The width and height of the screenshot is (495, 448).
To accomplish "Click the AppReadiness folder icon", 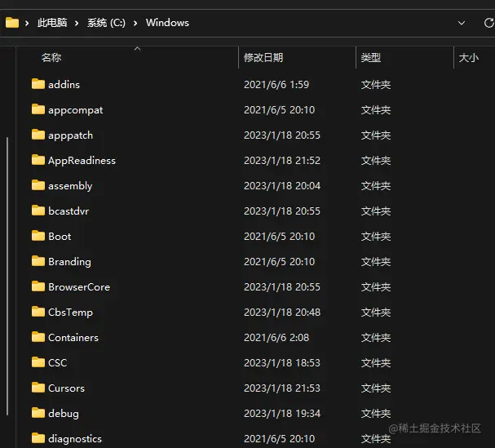I will click(x=38, y=160).
